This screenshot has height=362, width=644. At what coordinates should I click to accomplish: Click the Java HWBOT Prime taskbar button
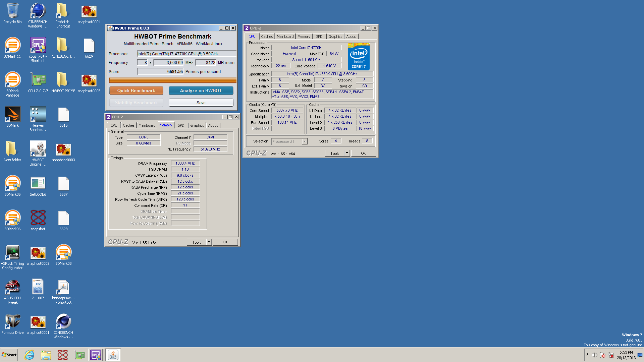[x=113, y=355]
